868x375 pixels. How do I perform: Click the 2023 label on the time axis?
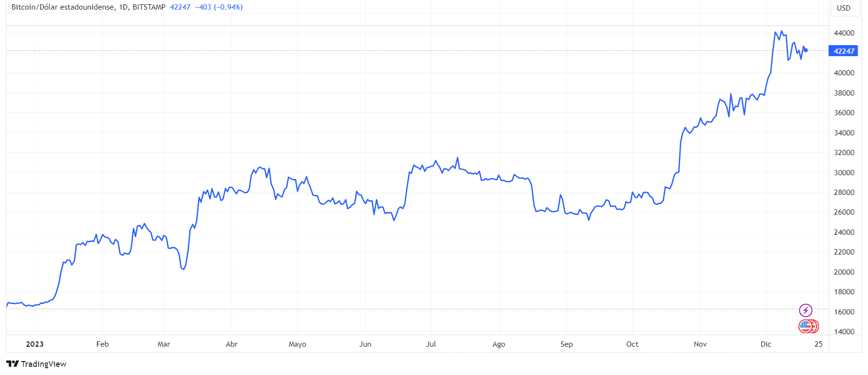[35, 344]
